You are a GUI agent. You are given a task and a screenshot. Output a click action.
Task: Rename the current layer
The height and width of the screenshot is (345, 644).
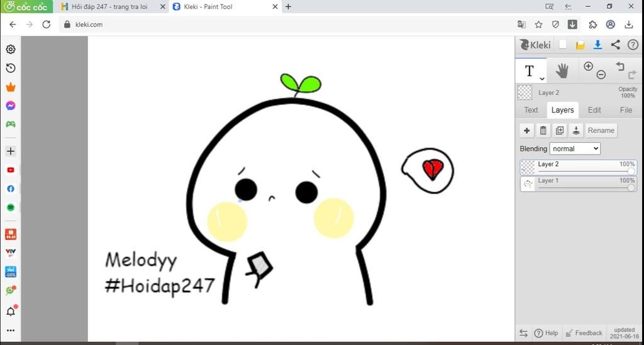pos(601,131)
